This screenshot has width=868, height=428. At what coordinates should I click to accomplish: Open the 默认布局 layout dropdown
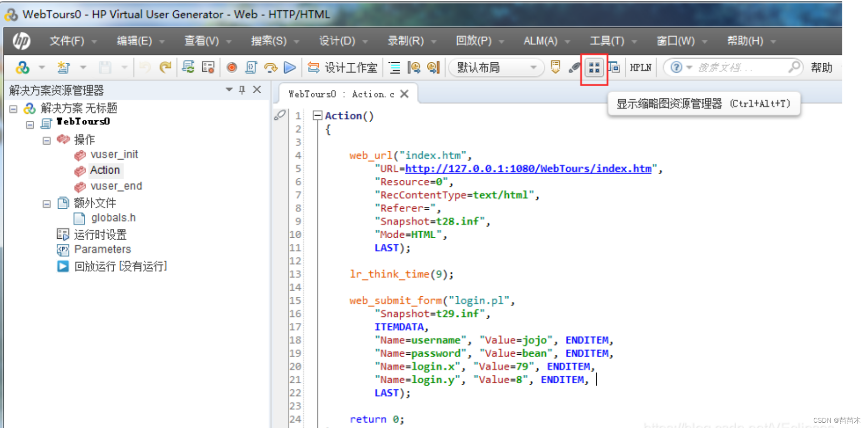coord(496,68)
